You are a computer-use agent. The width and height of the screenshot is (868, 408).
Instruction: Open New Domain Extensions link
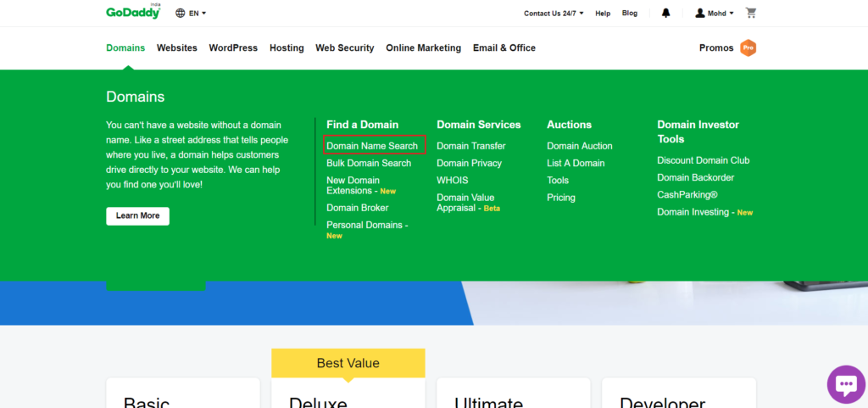click(x=361, y=186)
